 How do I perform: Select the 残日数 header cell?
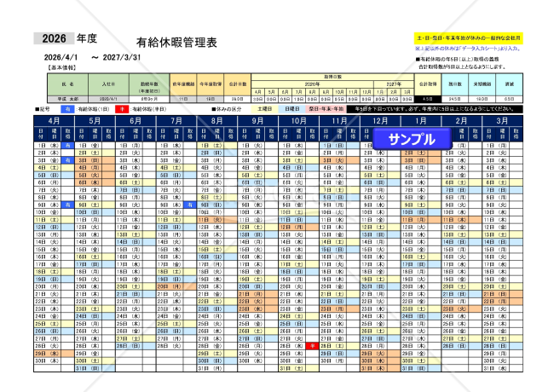pyautogui.click(x=455, y=84)
